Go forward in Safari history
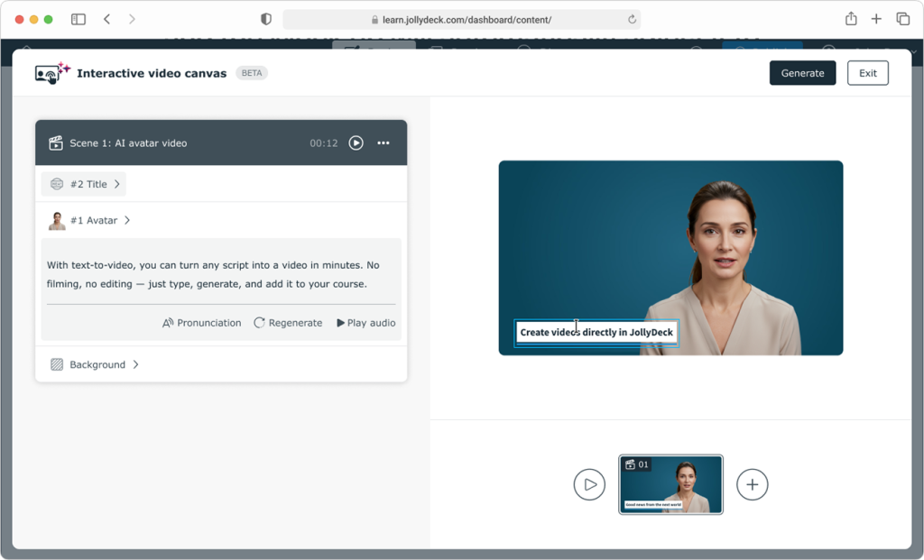The image size is (924, 560). (x=132, y=20)
